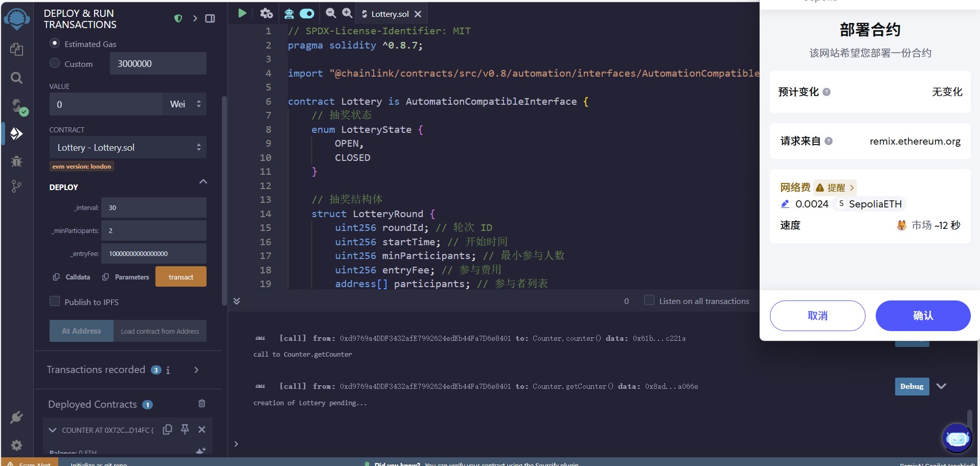Open the File Explorer sidebar icon
The height and width of the screenshot is (466, 980).
click(x=16, y=49)
